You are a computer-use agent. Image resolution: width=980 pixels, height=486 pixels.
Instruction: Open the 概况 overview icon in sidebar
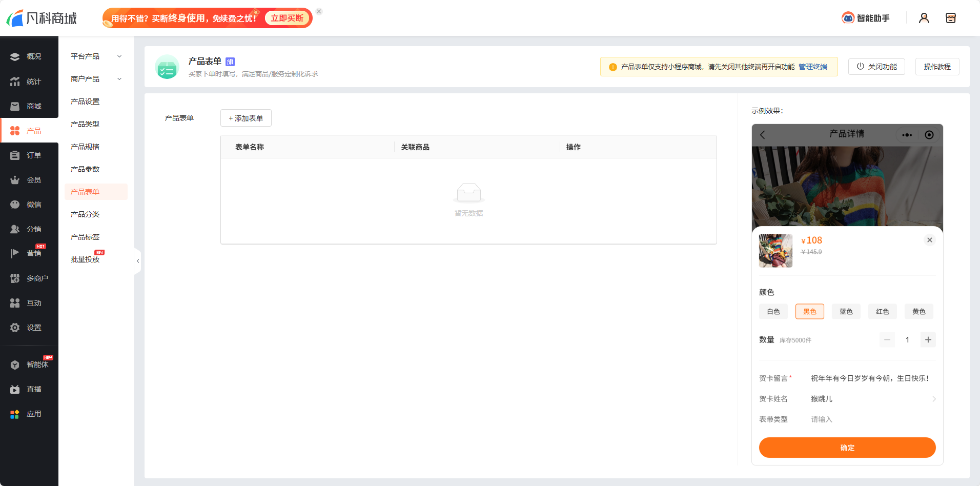pos(15,57)
